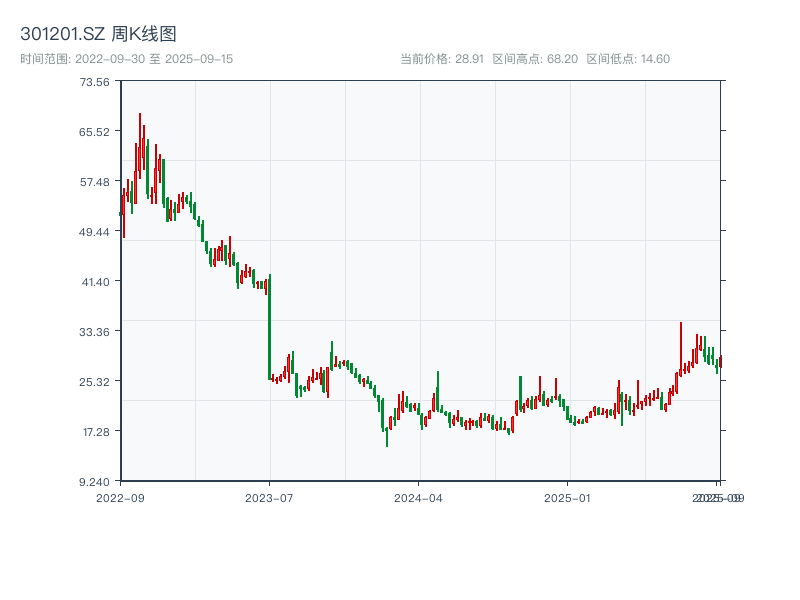This screenshot has width=800, height=600.
Task: Click the y-axis label 33.36
Action: point(94,332)
